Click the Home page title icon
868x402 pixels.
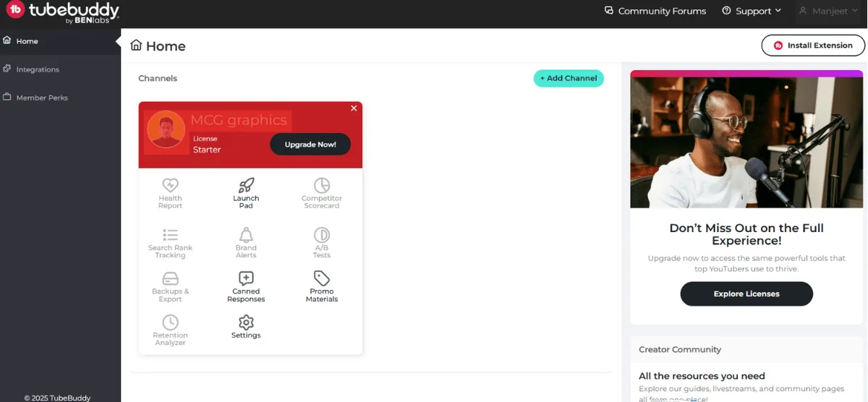coord(136,46)
